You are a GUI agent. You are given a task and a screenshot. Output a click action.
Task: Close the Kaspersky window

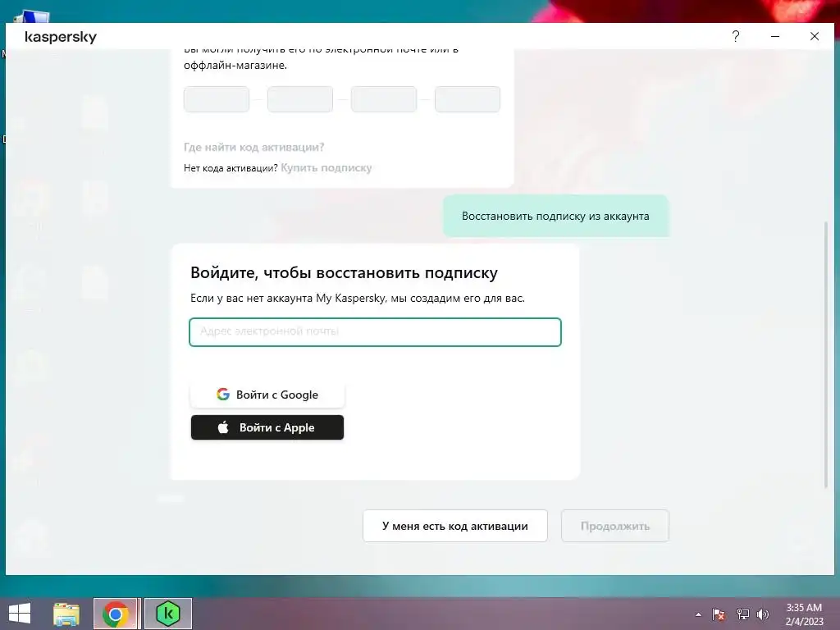[x=815, y=36]
